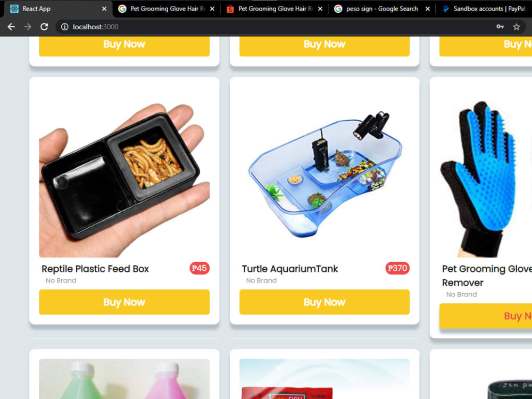Click the blue grooming glove image

(486, 172)
